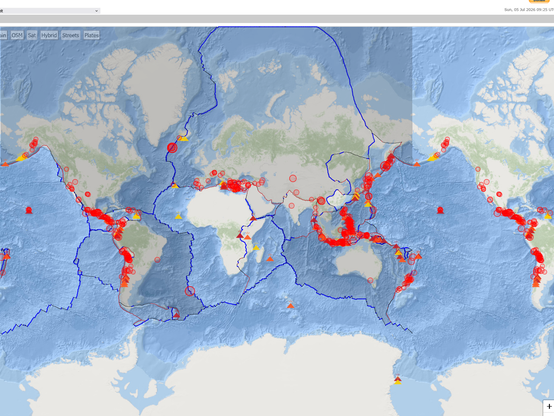Switch the map to Sat view
This screenshot has height=416, width=554.
[x=32, y=35]
